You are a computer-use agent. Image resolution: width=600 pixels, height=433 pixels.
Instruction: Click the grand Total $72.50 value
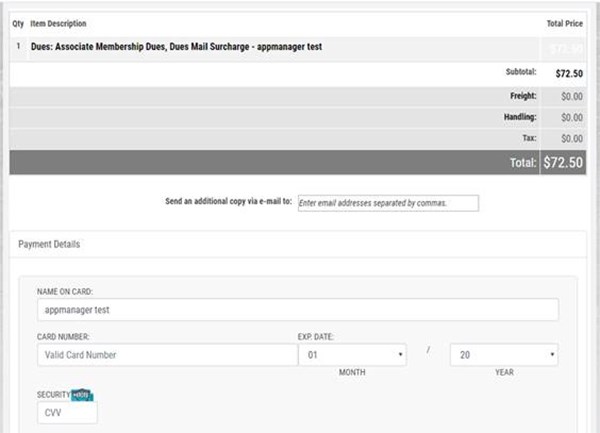(x=564, y=162)
